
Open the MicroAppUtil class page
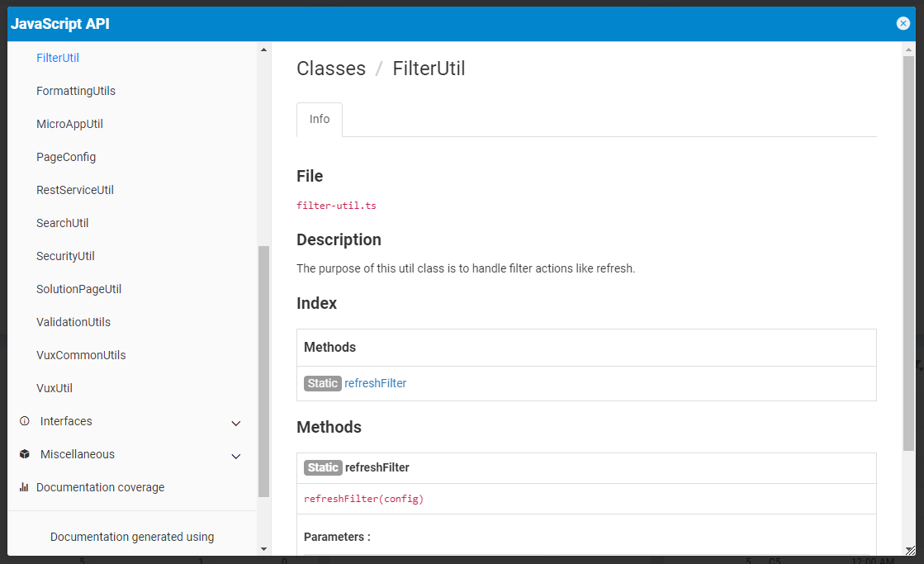(x=69, y=124)
